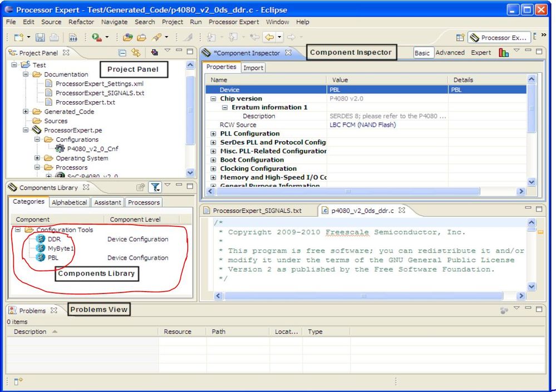This screenshot has height=392, width=556.
Task: Click the Open Task folder icon
Action: click(141, 37)
